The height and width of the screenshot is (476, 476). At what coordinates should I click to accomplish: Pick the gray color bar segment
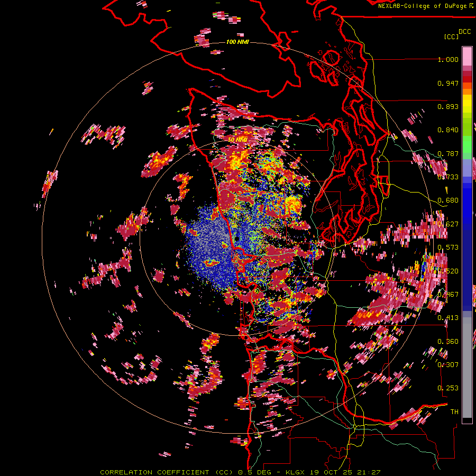[467, 368]
